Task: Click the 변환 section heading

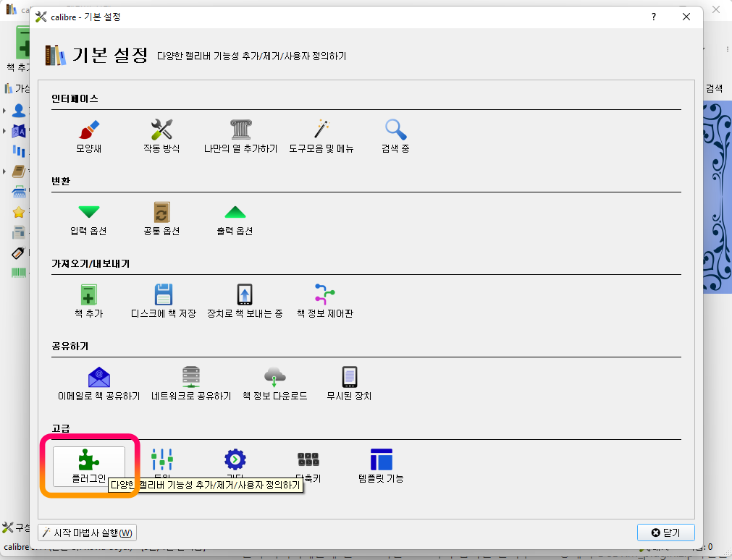Action: coord(61,181)
